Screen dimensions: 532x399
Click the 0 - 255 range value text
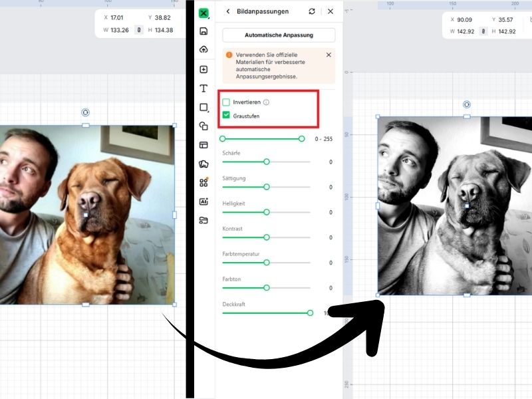tap(324, 139)
